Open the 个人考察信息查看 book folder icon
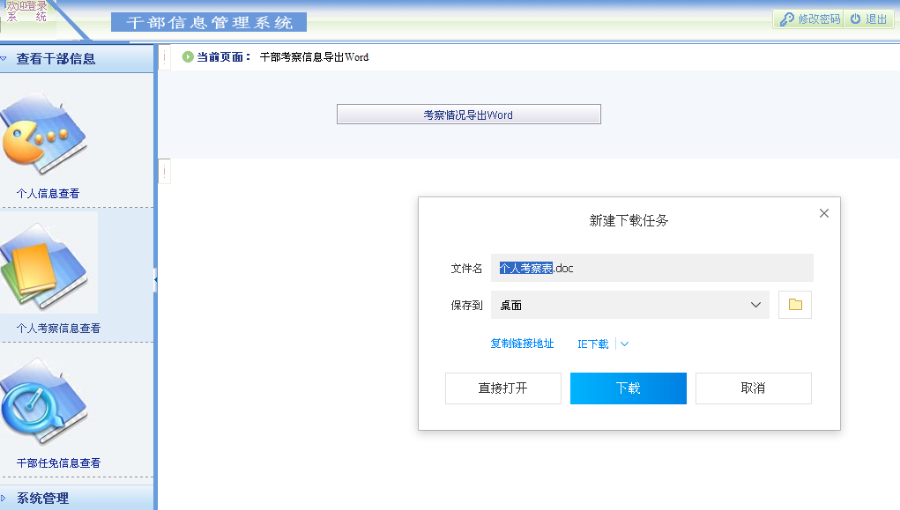900x510 pixels. [x=44, y=266]
